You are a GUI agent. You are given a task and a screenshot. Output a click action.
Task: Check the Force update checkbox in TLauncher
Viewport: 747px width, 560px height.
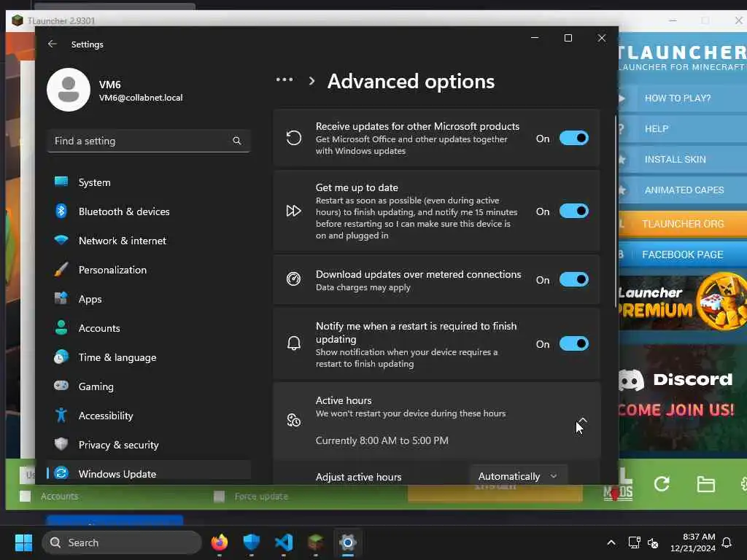pyautogui.click(x=219, y=497)
